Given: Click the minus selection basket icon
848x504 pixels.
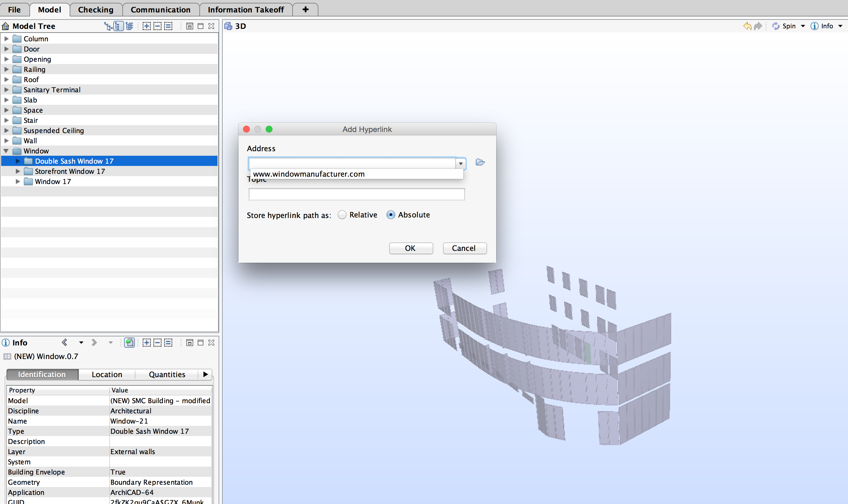Looking at the screenshot, I should tap(157, 26).
